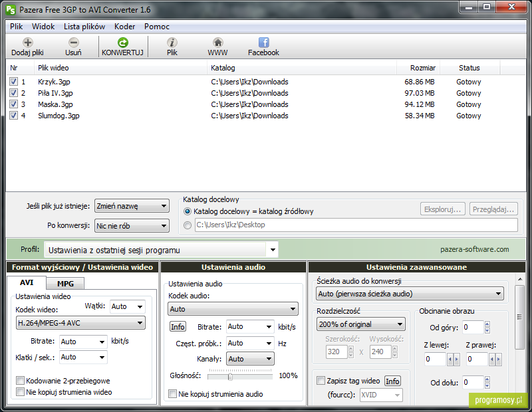Click the Od dołu crop input field
The height and width of the screenshot is (412, 532).
coord(473,383)
